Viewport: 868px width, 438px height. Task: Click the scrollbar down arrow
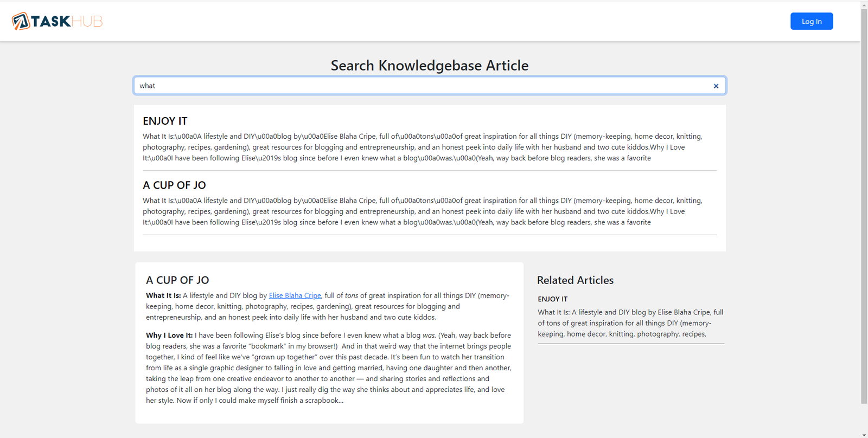864,434
